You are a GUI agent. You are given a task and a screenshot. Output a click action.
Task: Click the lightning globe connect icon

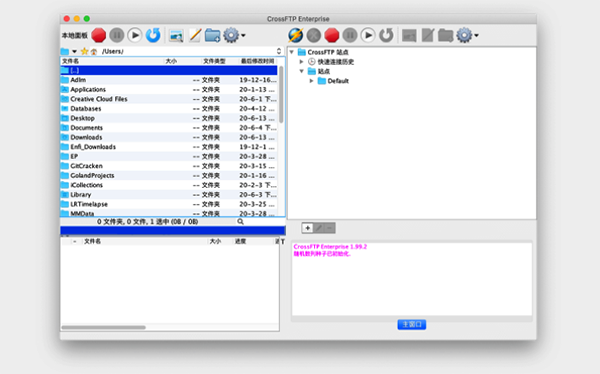(295, 35)
